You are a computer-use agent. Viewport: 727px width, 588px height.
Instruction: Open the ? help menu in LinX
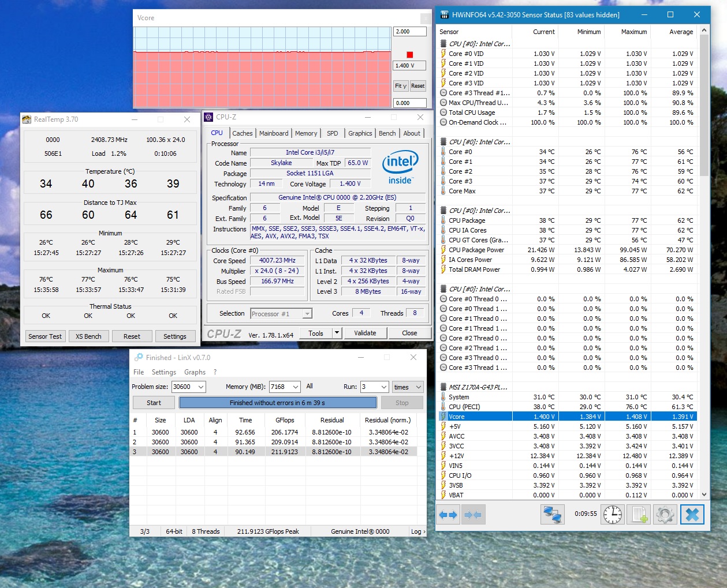pyautogui.click(x=215, y=372)
